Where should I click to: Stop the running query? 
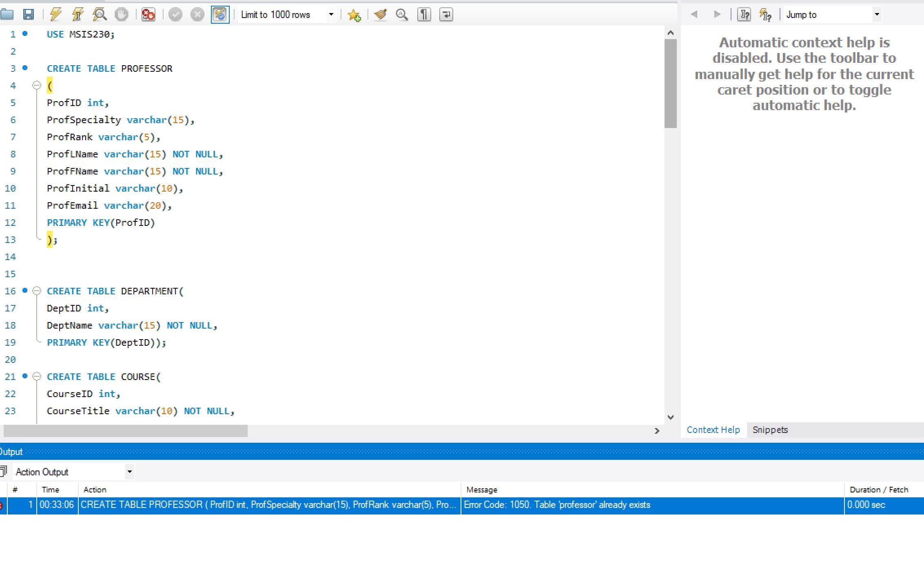[x=122, y=14]
